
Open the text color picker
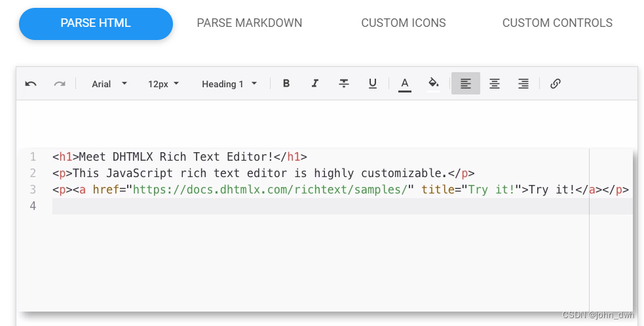405,84
